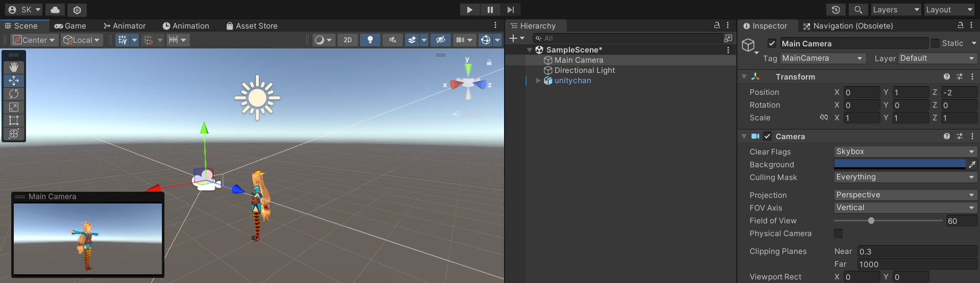This screenshot has height=283, width=980.
Task: Toggle Camera component enabled checkbox
Action: click(767, 136)
